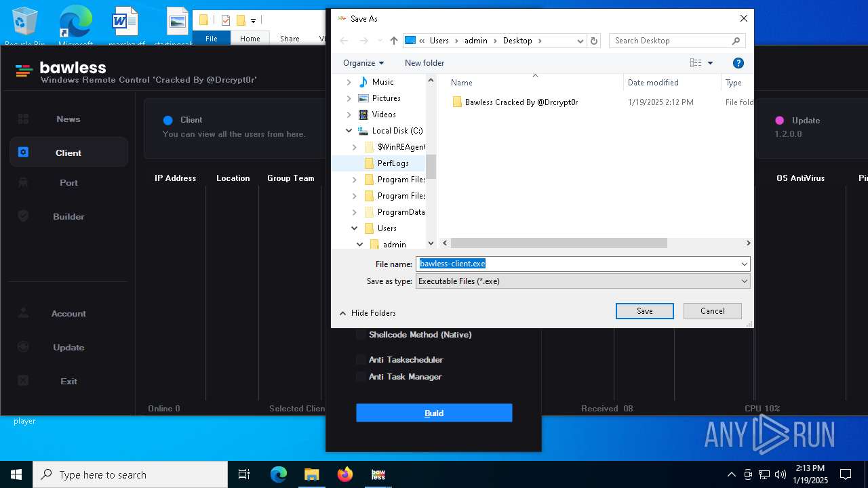The height and width of the screenshot is (488, 868).
Task: Open Task View on taskbar
Action: pos(244,474)
